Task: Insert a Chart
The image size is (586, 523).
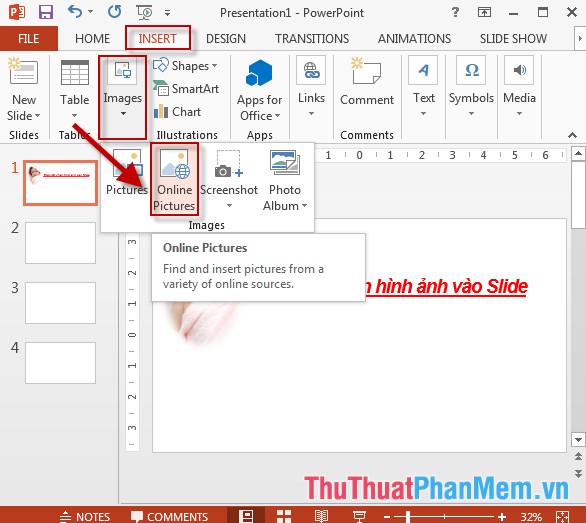Action: [177, 112]
